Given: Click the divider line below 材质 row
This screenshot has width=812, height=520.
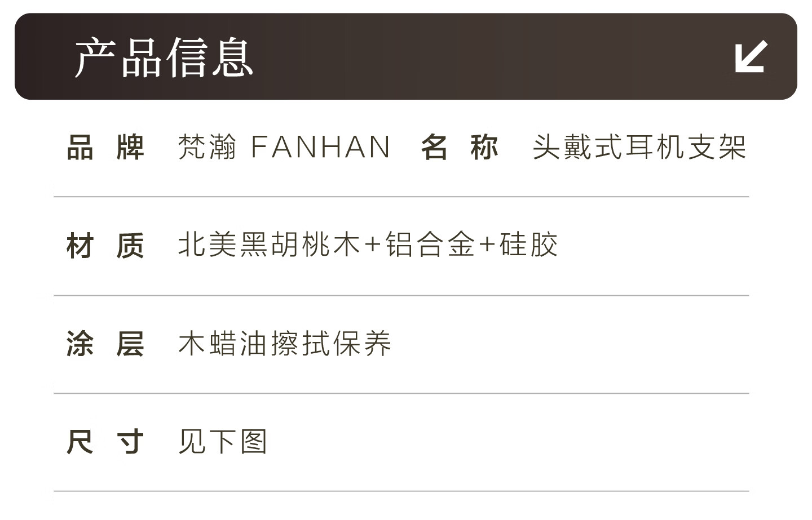Looking at the screenshot, I should tap(401, 295).
